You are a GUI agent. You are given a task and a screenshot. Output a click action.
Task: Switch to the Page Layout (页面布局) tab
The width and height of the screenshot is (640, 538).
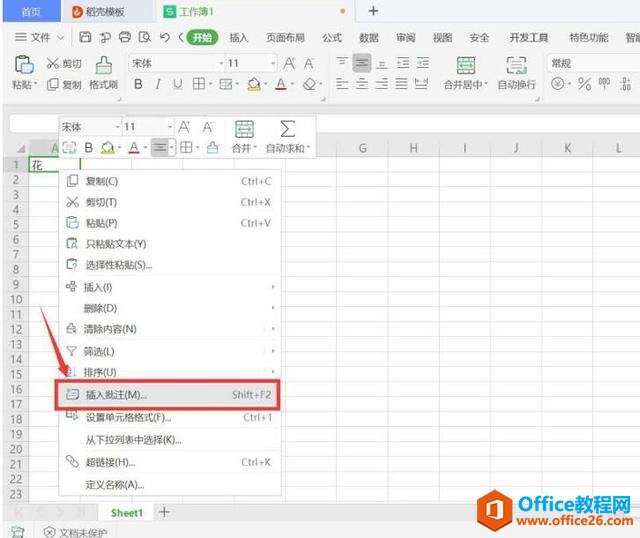tap(285, 38)
